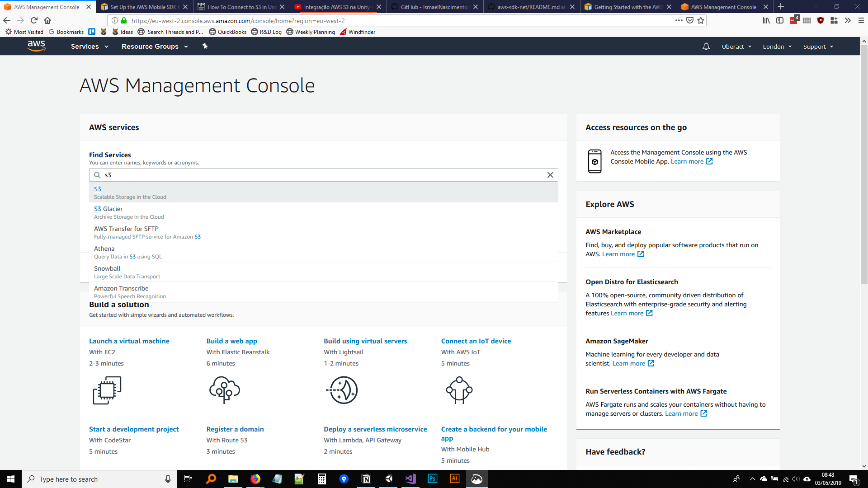Switch to 'How To Connect to S3 in Unity' tab

(x=241, y=7)
